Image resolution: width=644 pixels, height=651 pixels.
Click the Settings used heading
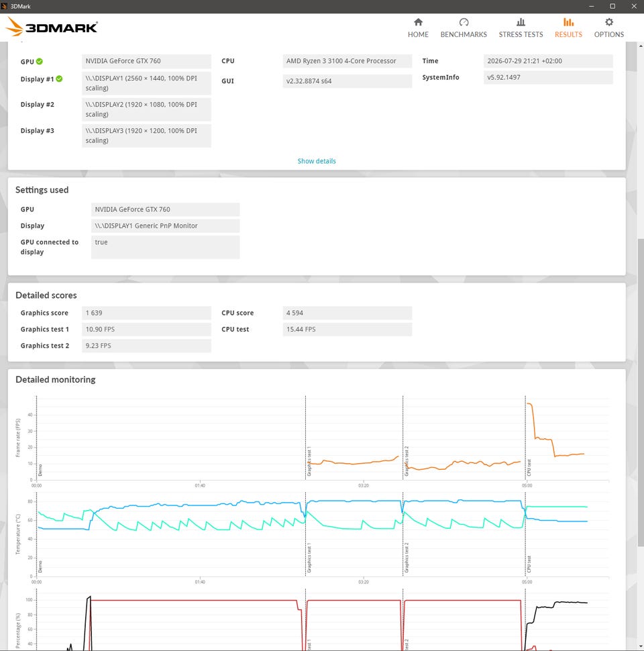pyautogui.click(x=42, y=190)
